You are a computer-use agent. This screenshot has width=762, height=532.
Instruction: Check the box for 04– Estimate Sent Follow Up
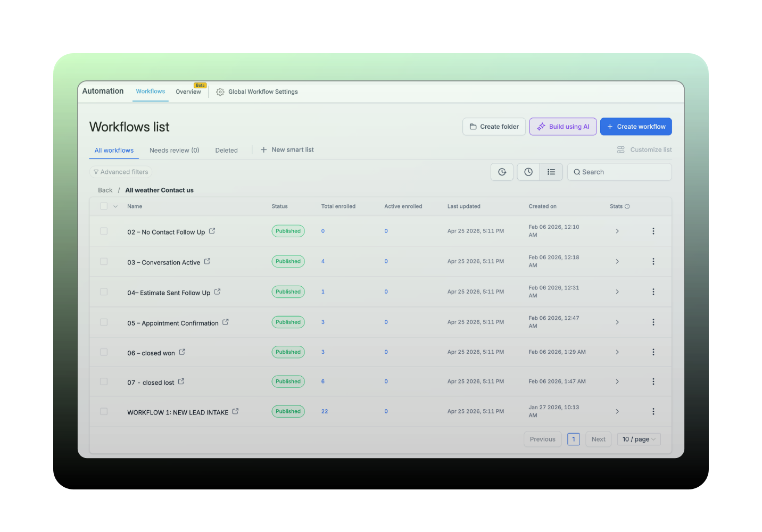coord(104,292)
